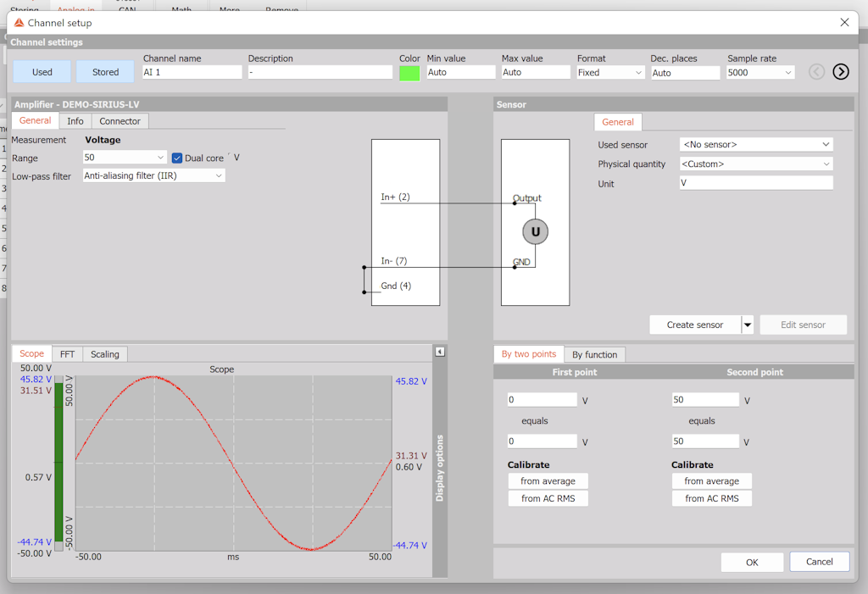
Task: Pick the green channel color swatch
Action: tap(409, 73)
